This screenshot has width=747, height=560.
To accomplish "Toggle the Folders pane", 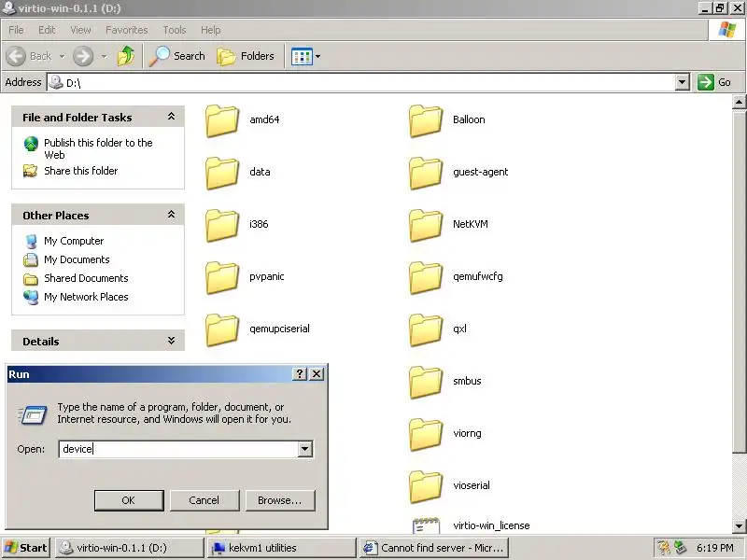I will (x=246, y=56).
